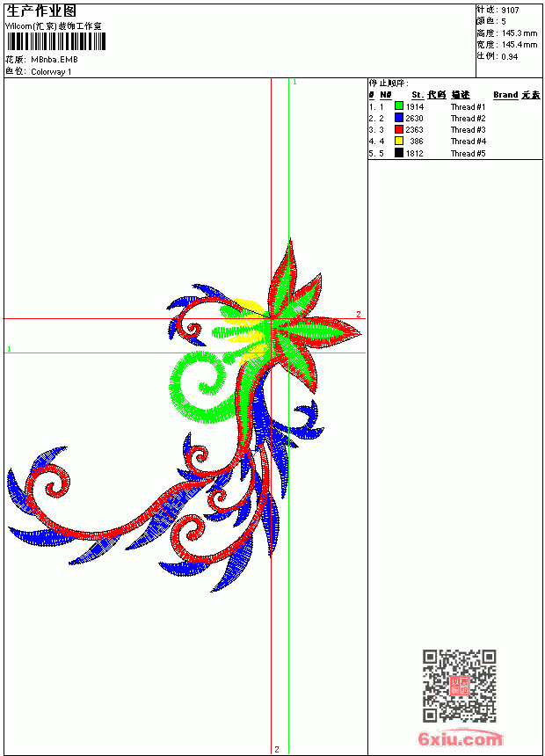Click the MBnba.EMB file name

pos(54,60)
